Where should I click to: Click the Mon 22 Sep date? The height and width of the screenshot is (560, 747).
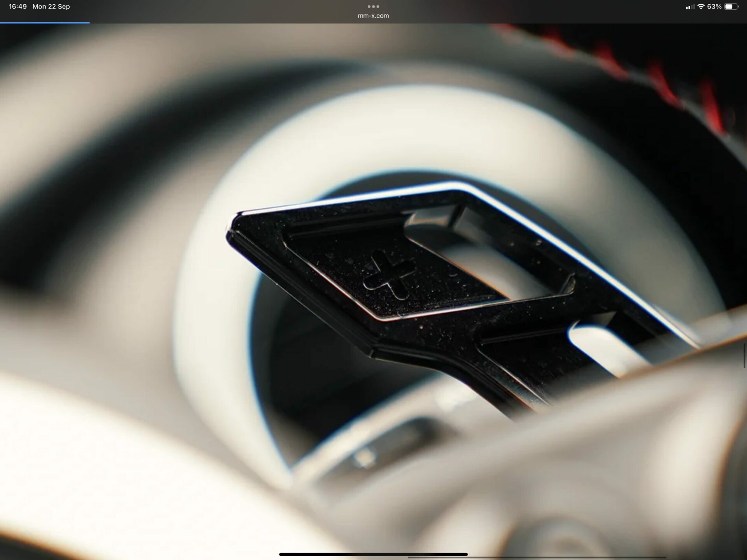coord(51,7)
